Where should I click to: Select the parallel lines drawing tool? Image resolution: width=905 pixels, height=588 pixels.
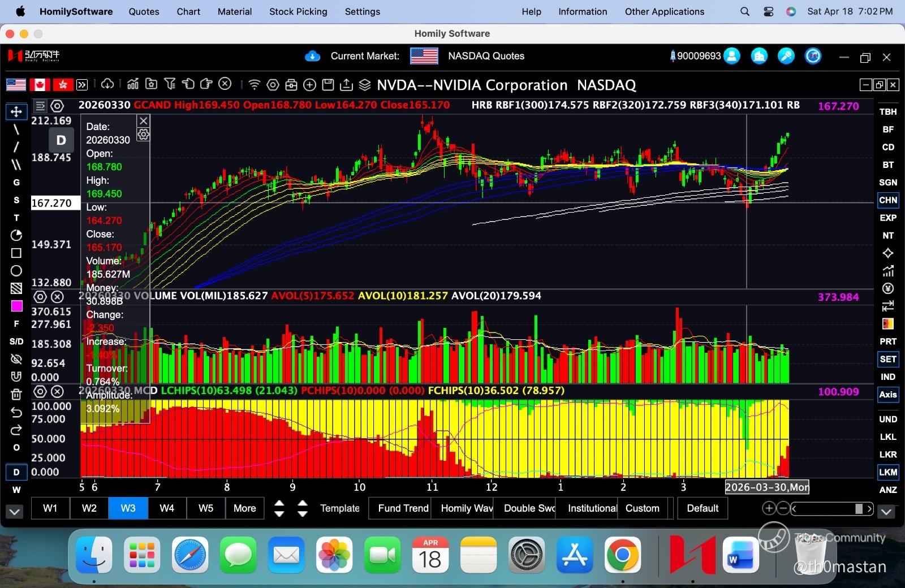click(16, 165)
